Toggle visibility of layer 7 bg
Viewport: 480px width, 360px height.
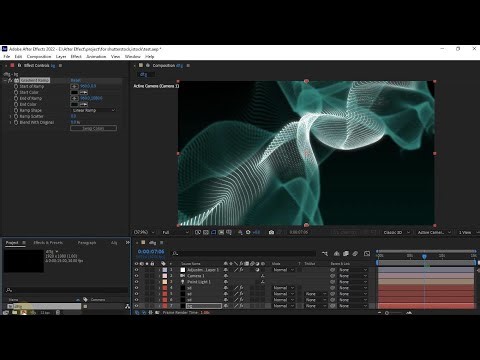point(136,306)
